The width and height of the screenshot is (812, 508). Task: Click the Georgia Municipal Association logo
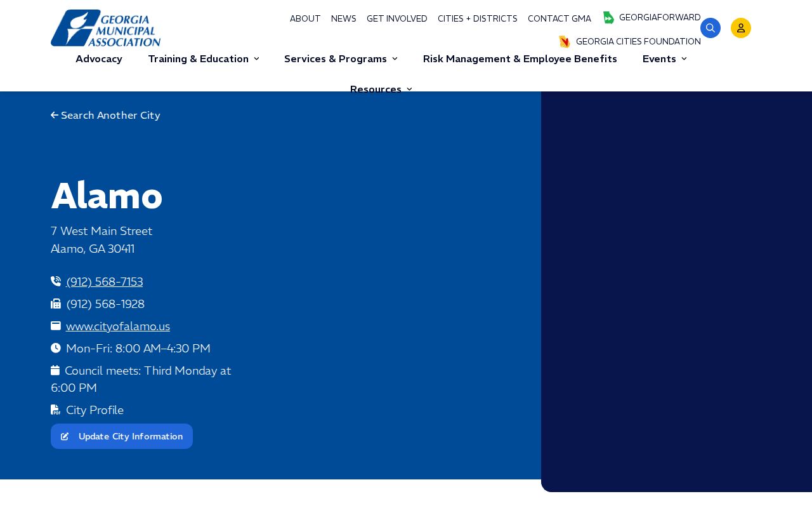105,28
